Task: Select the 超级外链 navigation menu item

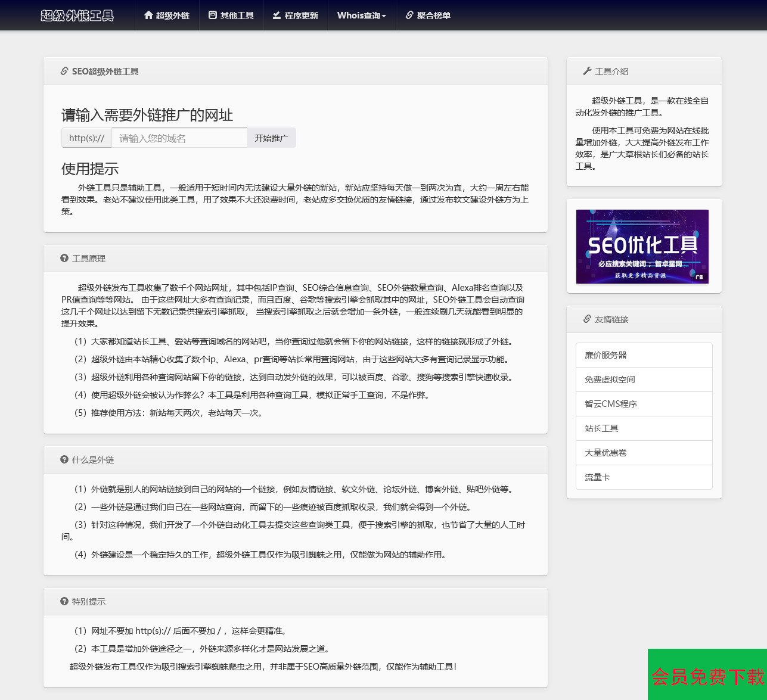Action: [x=166, y=15]
